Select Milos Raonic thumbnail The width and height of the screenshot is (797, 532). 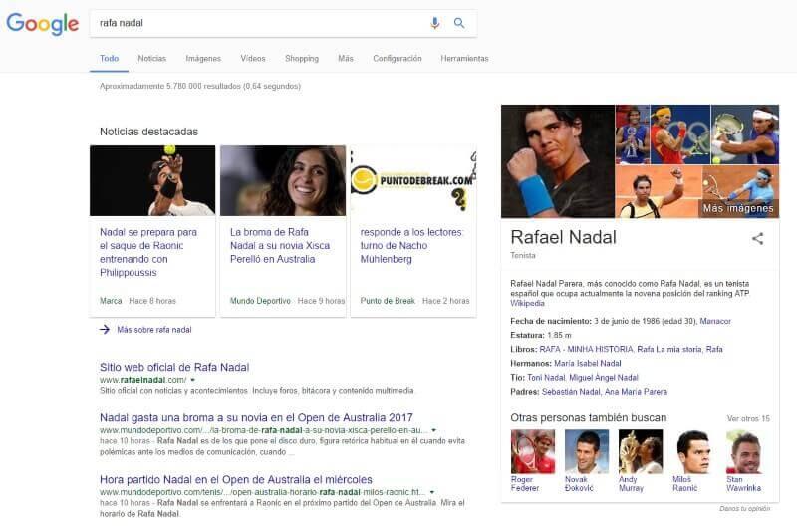(x=694, y=451)
